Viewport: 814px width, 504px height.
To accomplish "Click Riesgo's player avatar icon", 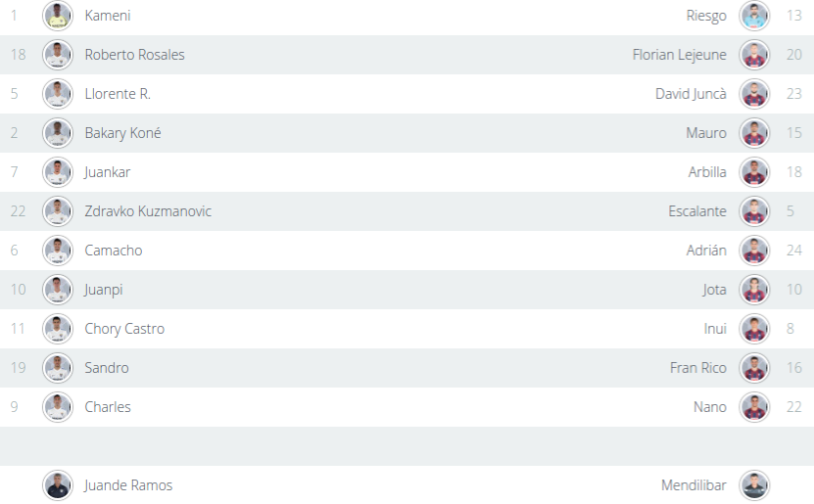I will click(754, 16).
